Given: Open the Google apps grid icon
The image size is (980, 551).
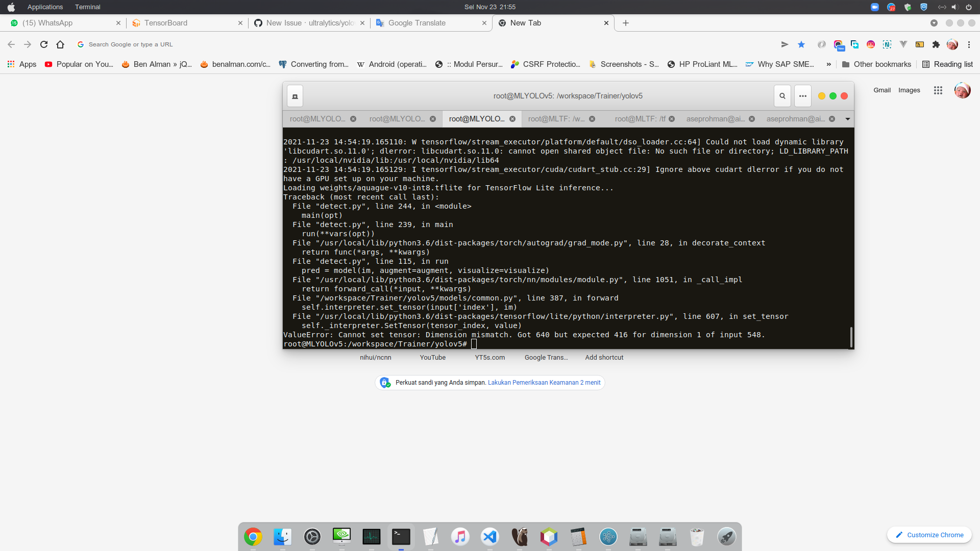Looking at the screenshot, I should tap(938, 90).
